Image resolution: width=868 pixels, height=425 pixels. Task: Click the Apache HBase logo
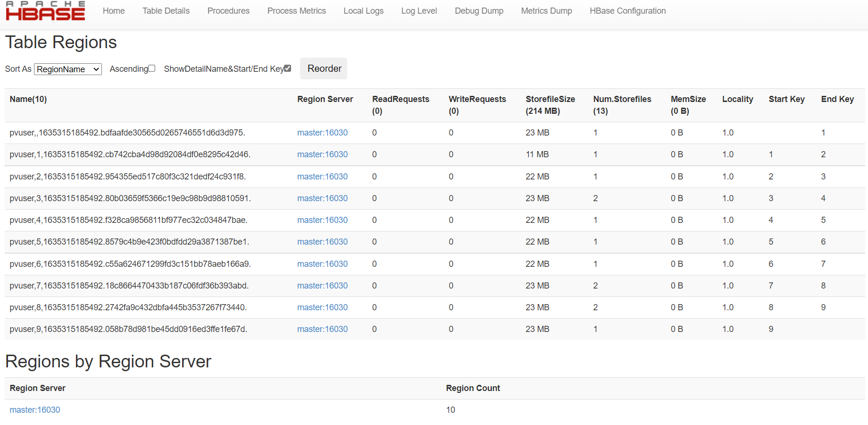45,10
